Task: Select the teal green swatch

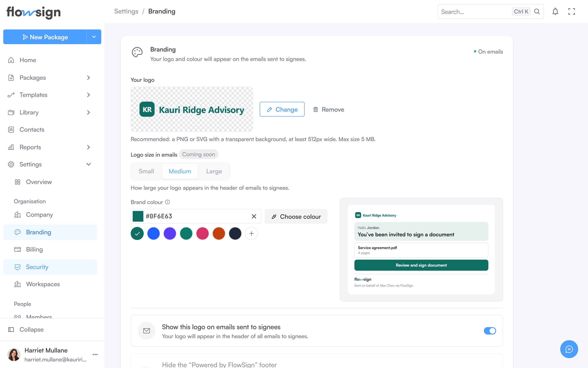Action: [x=186, y=233]
